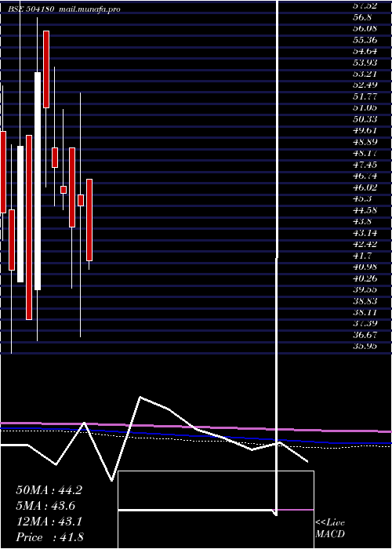392x549 pixels.
Task: Click the red candlestick topping near 56
Action: tap(46, 69)
